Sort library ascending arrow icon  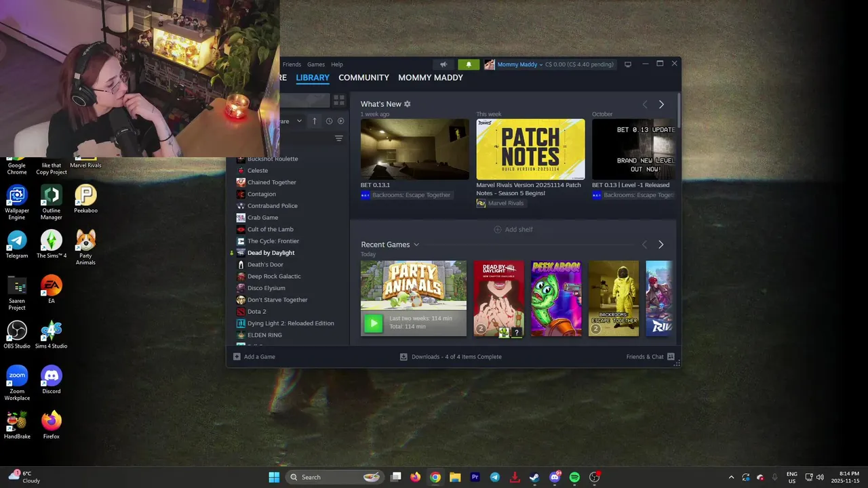314,121
